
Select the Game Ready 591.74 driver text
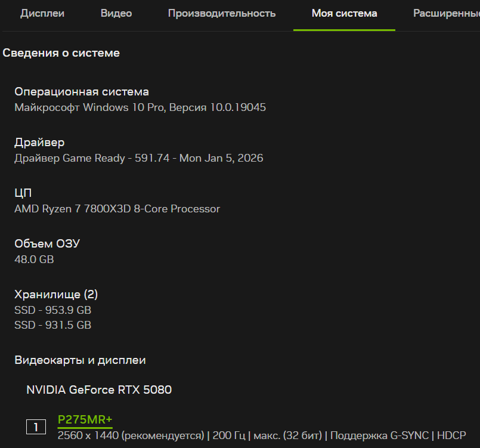click(139, 158)
